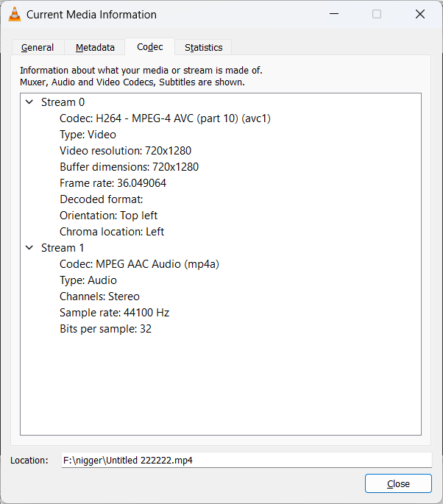The image size is (443, 504).
Task: Collapse the Stream 1 chevron
Action: (x=29, y=248)
